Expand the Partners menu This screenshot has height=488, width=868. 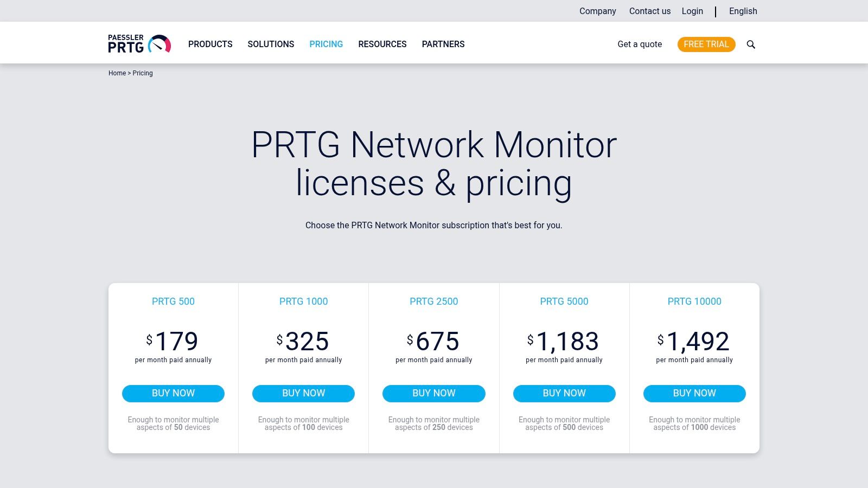443,44
